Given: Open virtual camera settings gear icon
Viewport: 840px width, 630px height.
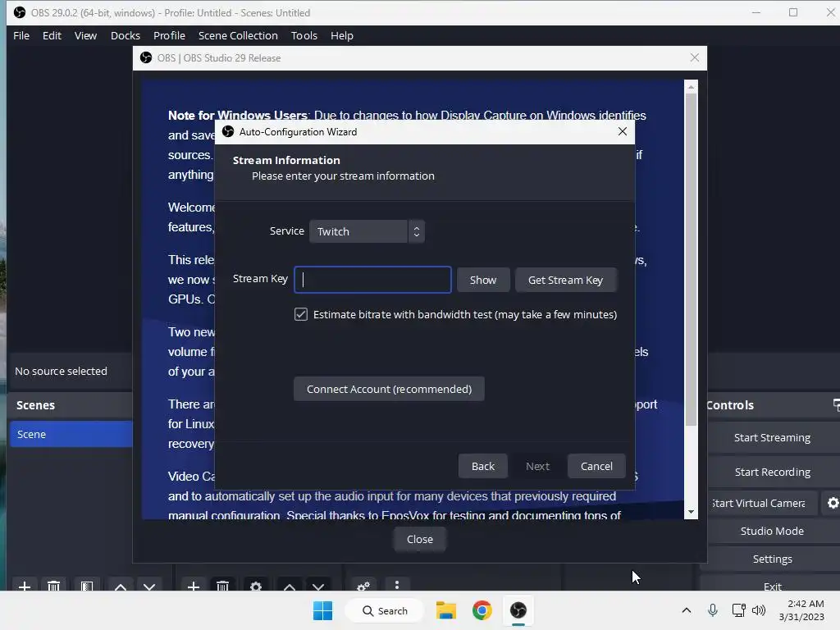Looking at the screenshot, I should (x=833, y=503).
